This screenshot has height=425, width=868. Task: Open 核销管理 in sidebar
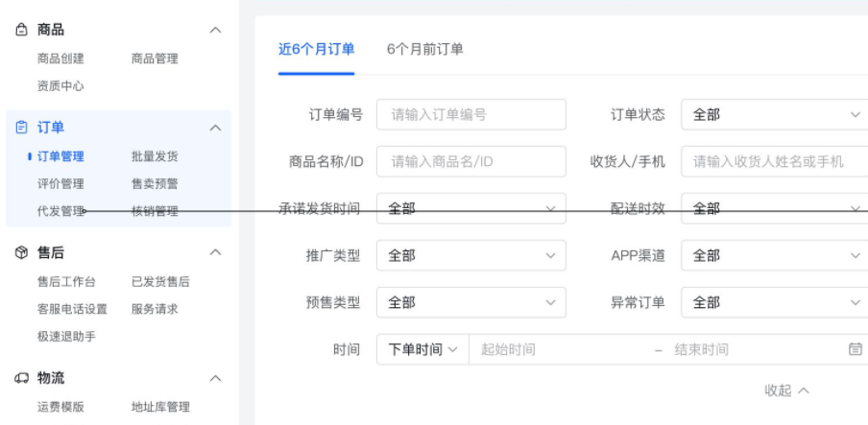pos(155,211)
